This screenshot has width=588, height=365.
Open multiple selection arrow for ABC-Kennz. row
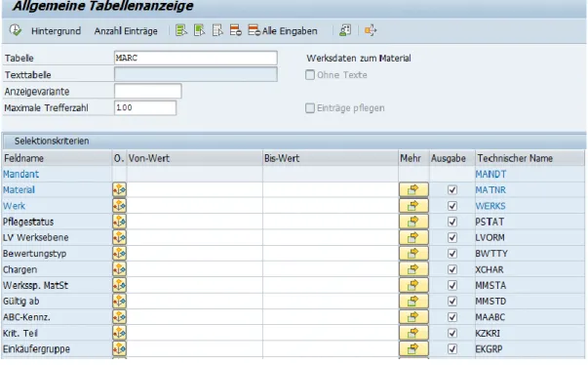click(x=413, y=317)
